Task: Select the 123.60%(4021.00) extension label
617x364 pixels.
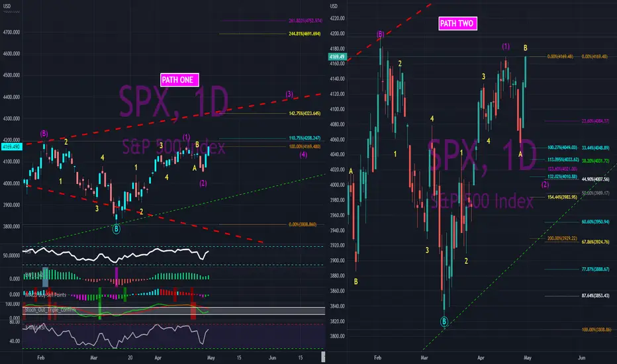Action: [x=562, y=169]
